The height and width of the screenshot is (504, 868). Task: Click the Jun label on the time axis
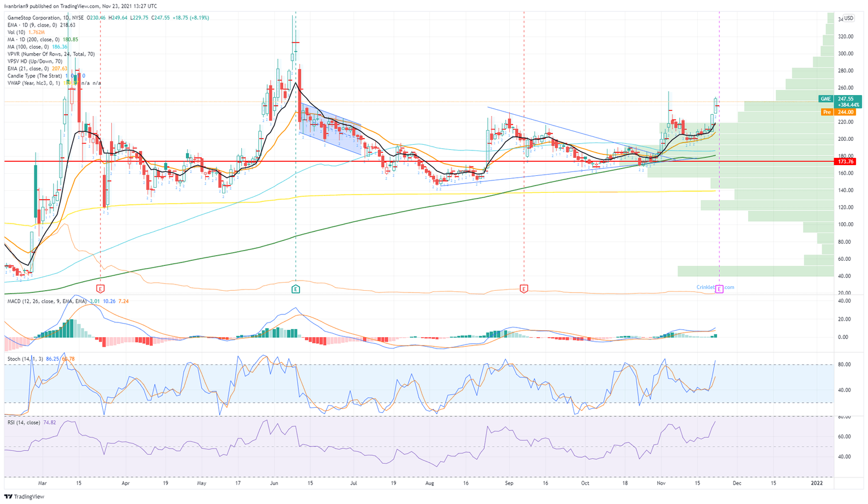point(275,484)
